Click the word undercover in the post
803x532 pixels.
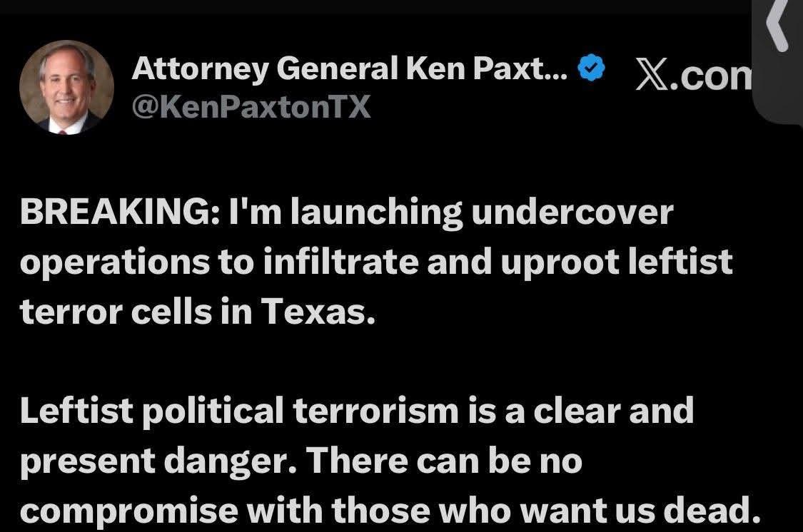572,212
